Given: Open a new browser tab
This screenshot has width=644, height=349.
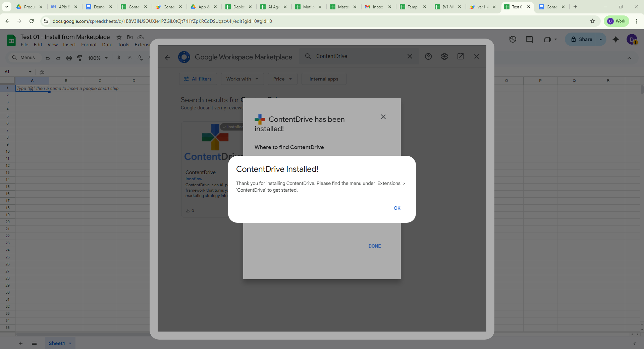Looking at the screenshot, I should pyautogui.click(x=575, y=7).
